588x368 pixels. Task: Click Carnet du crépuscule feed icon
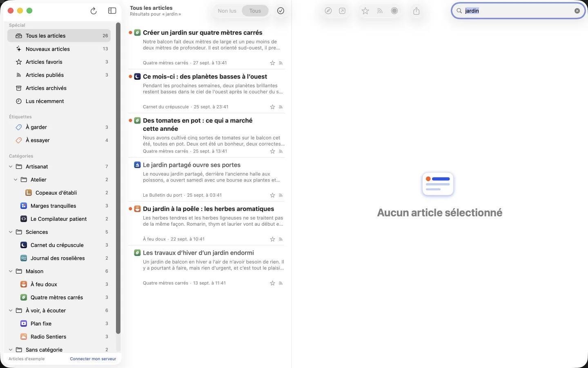click(x=24, y=245)
